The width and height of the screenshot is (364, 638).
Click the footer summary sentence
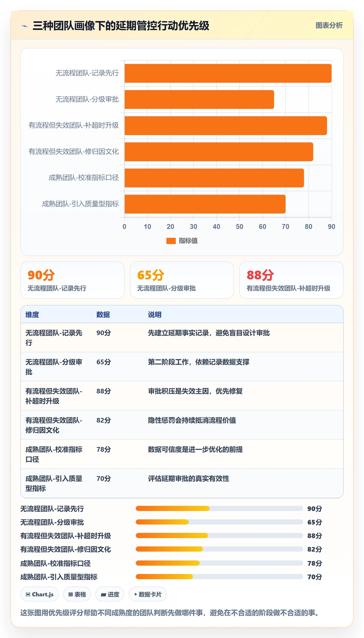170,613
